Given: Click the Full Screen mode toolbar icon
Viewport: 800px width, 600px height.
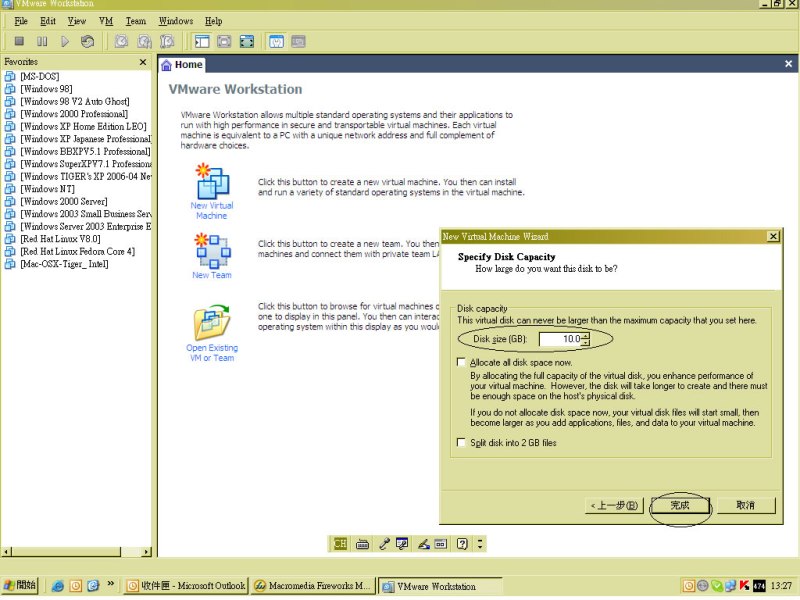Looking at the screenshot, I should tap(247, 41).
